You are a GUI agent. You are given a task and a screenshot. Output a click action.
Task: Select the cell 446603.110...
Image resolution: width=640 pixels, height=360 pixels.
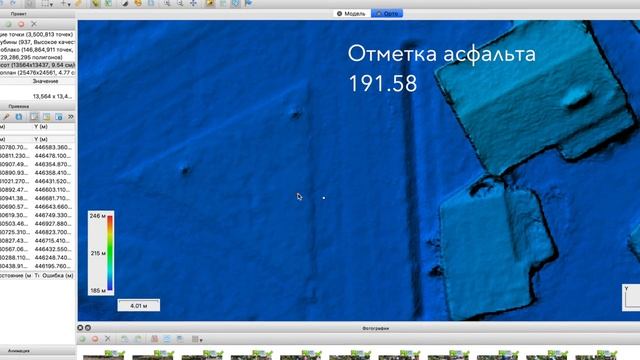click(x=53, y=189)
